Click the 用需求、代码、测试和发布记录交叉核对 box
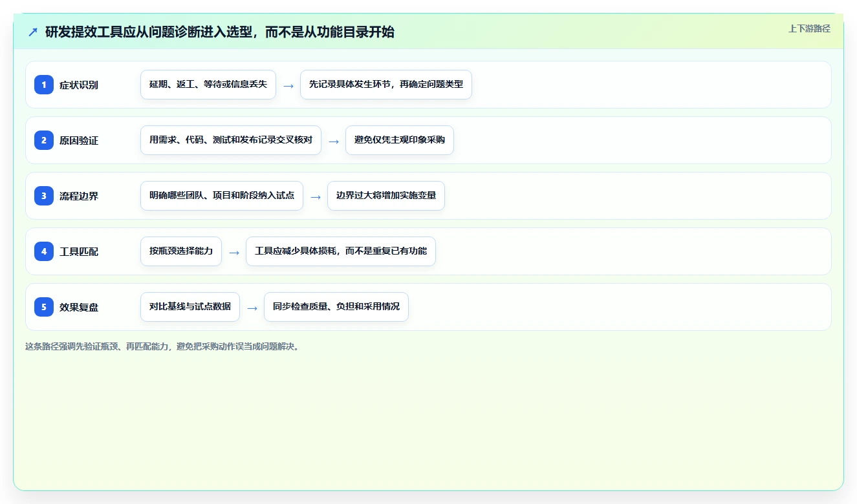 pyautogui.click(x=231, y=140)
